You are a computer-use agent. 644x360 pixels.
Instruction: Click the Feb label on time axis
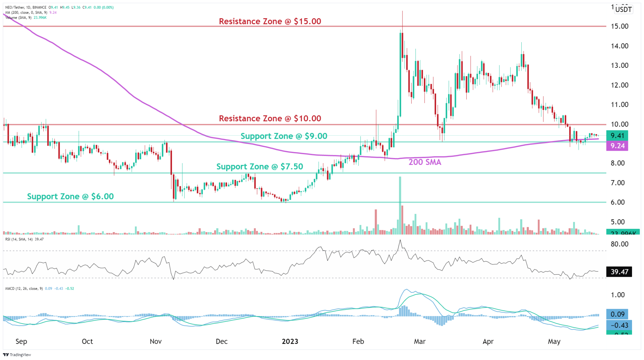click(x=358, y=341)
